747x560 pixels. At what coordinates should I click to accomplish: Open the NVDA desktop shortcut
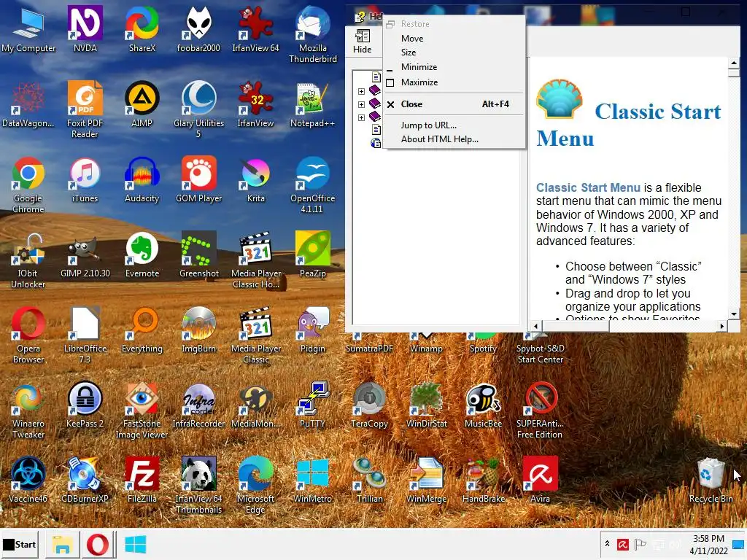pos(85,28)
